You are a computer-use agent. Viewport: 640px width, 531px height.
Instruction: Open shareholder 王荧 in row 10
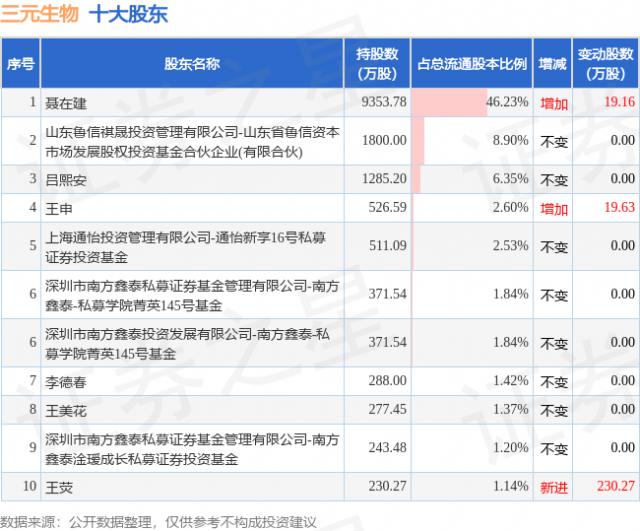(59, 487)
